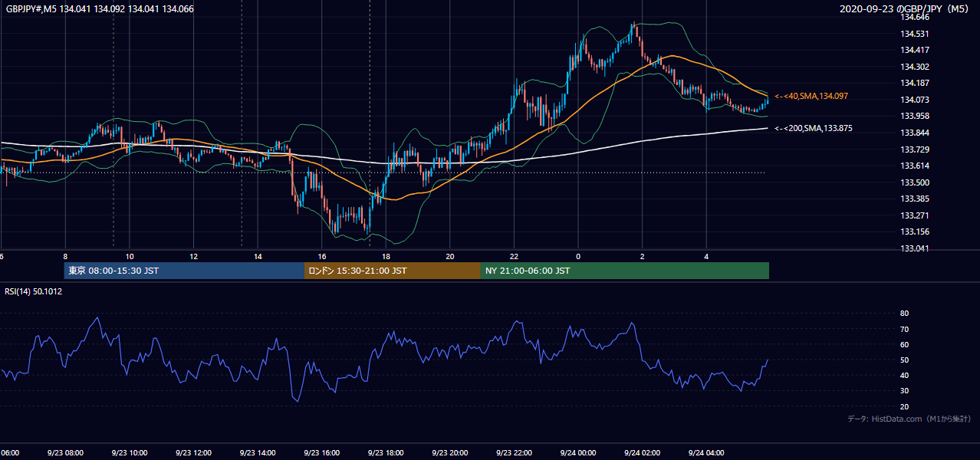This screenshot has height=460, width=980.
Task: Click hour tick 14 under price chart
Action: tap(258, 257)
